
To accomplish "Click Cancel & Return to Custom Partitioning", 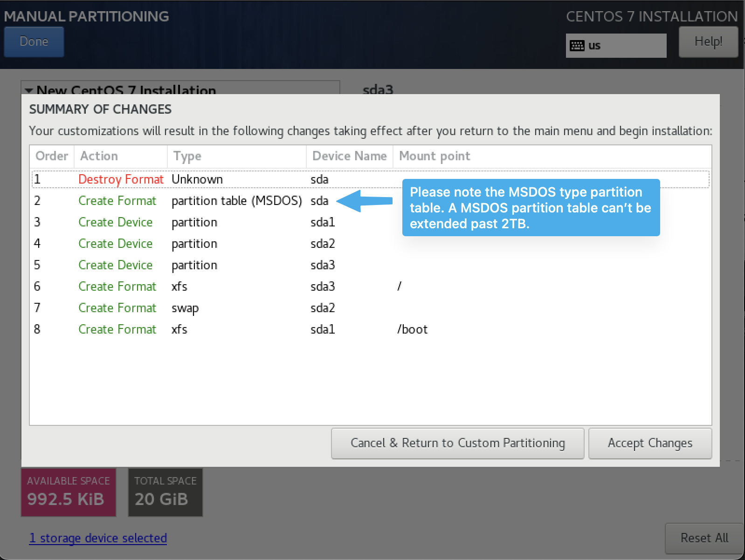I will click(x=457, y=443).
